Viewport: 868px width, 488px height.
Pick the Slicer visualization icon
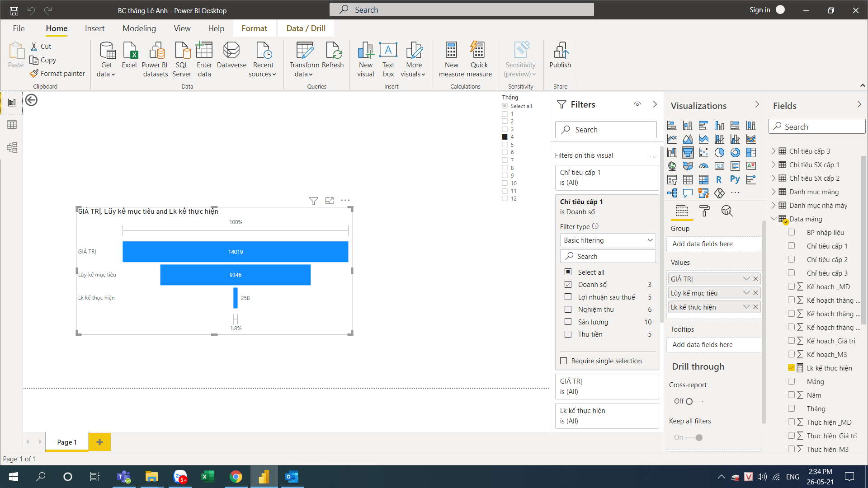click(x=672, y=180)
